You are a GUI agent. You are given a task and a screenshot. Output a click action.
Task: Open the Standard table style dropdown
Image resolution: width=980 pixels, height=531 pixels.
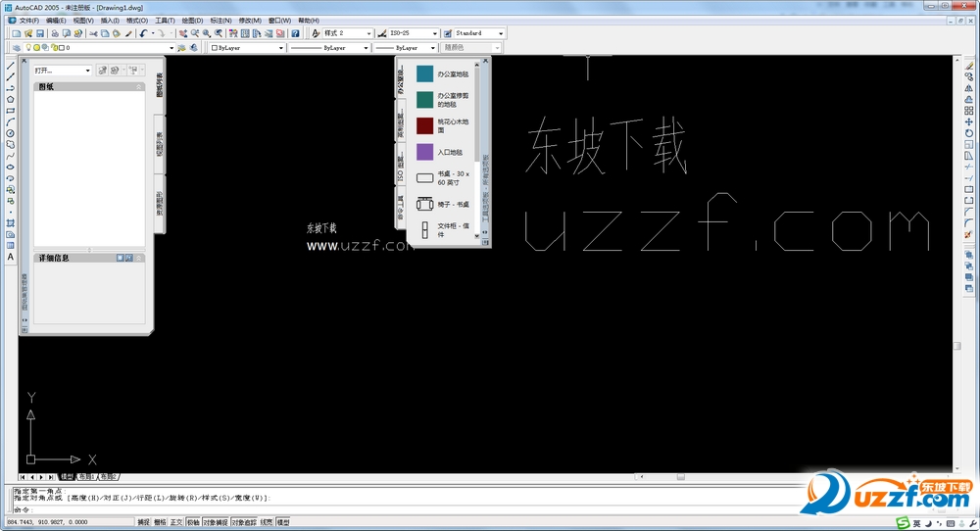click(479, 33)
